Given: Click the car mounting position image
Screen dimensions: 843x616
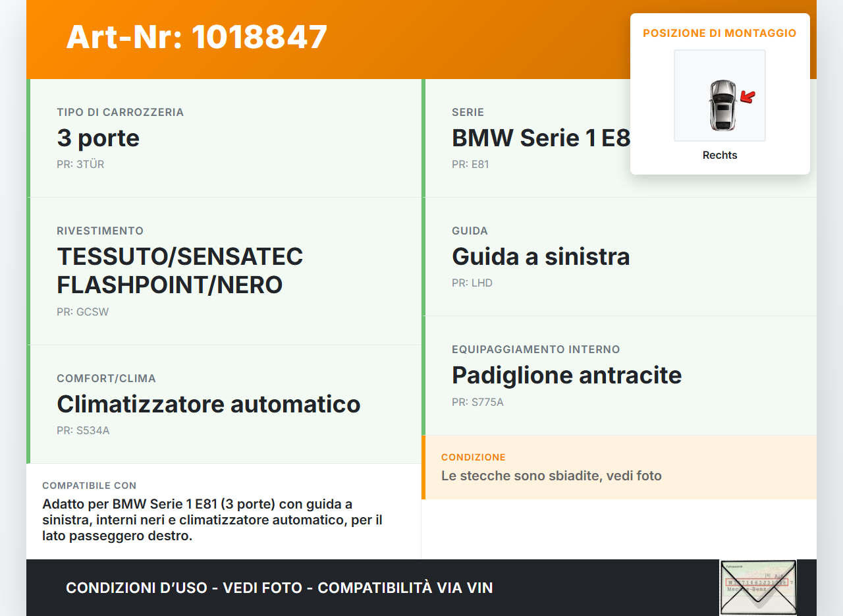Looking at the screenshot, I should [x=720, y=96].
